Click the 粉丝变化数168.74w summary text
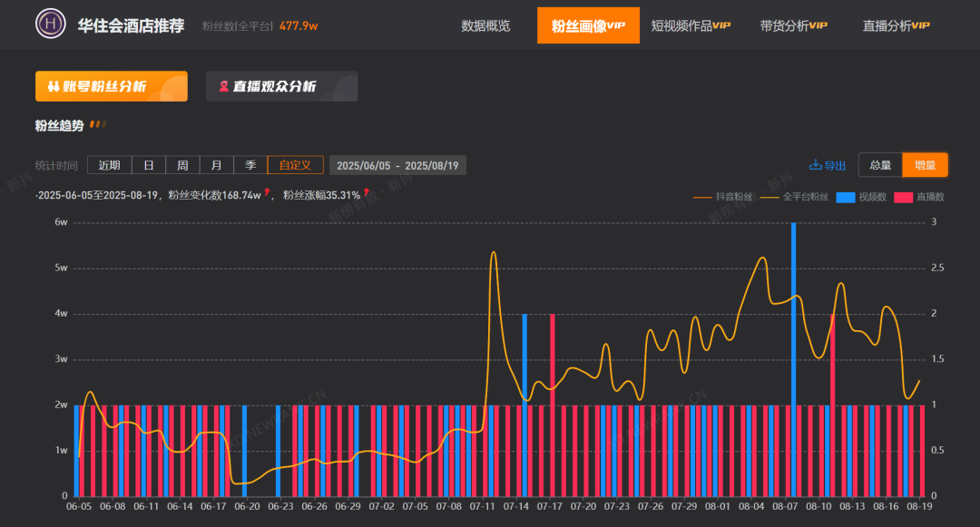Screen dimensions: 980x527 coord(214,195)
